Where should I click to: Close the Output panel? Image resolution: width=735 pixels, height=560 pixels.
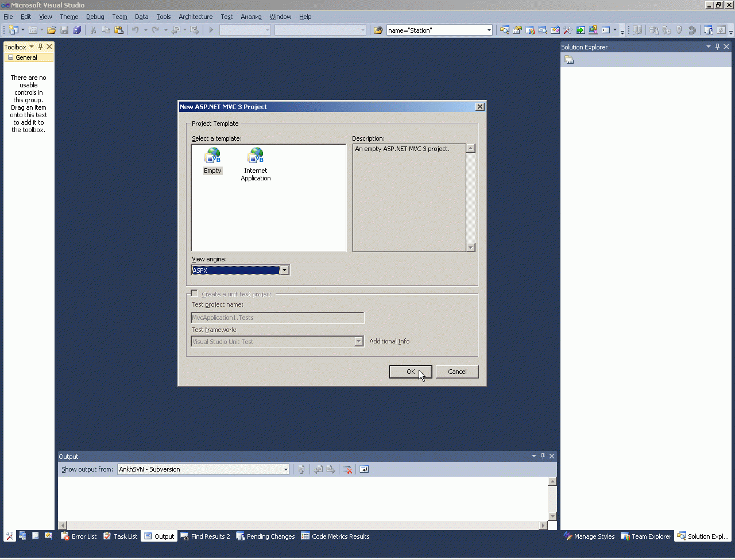tap(552, 456)
